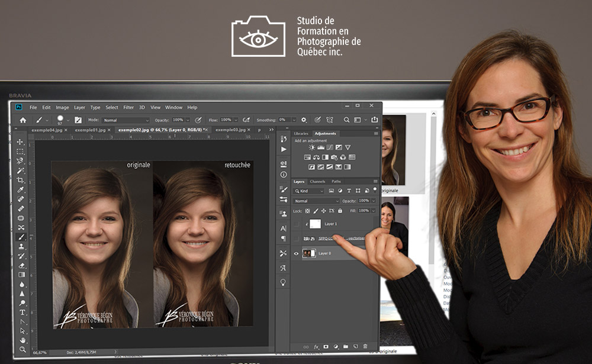This screenshot has width=592, height=364.
Task: Hide Layer 0 with eye icon
Action: coord(297,253)
